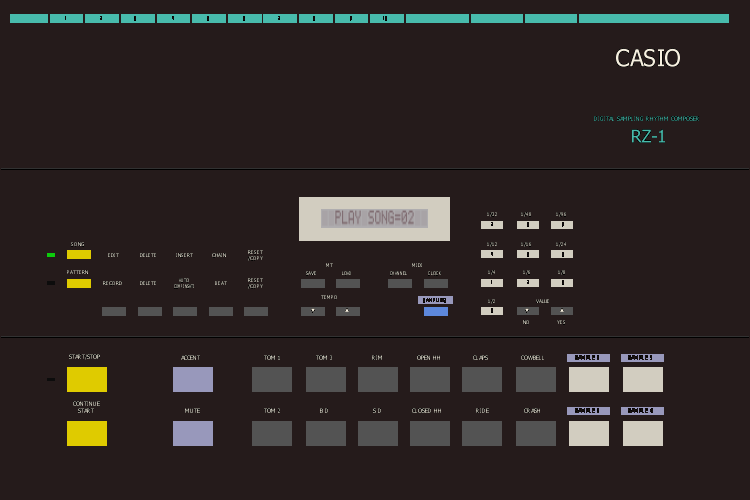Tap the CLAPS drum pad
This screenshot has height=500, width=750.
pyautogui.click(x=482, y=379)
